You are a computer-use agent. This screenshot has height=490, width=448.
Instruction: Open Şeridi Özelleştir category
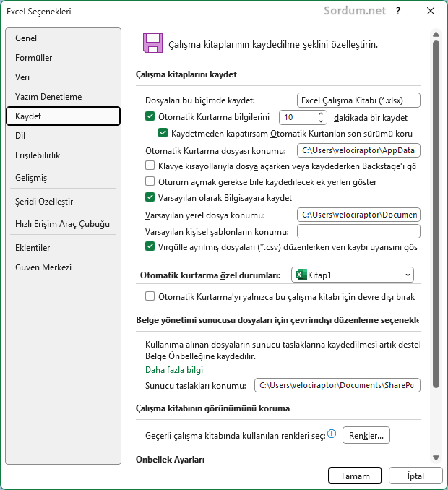[63, 201]
